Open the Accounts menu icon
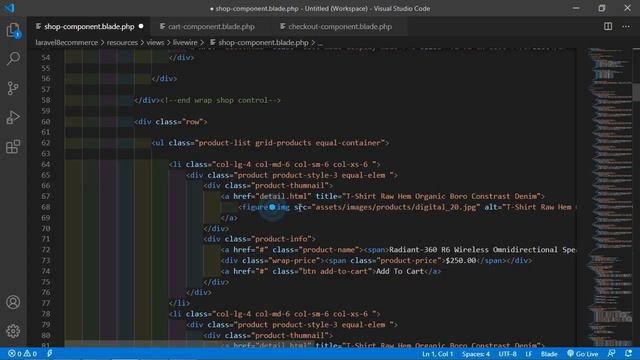Screen dimensions: 640x360 coord(13,302)
